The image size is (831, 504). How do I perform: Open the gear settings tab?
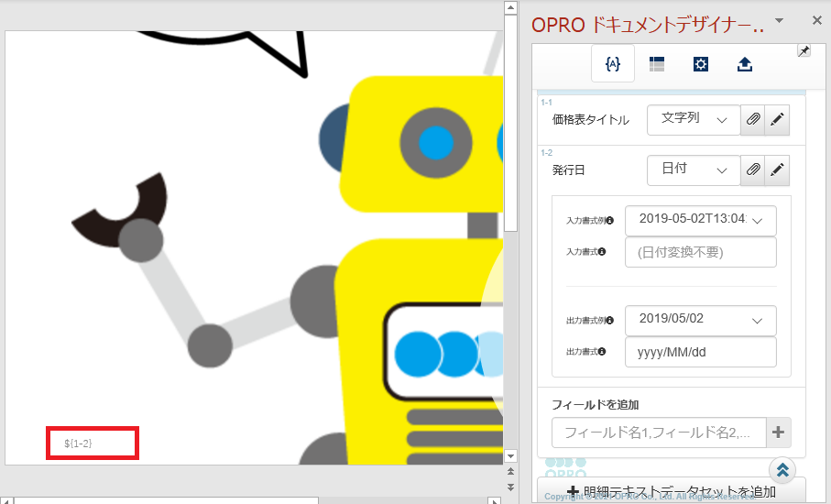point(701,64)
